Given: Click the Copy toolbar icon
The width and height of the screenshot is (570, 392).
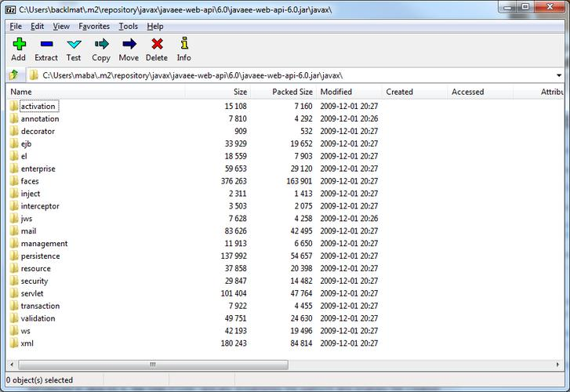Looking at the screenshot, I should click(x=101, y=44).
